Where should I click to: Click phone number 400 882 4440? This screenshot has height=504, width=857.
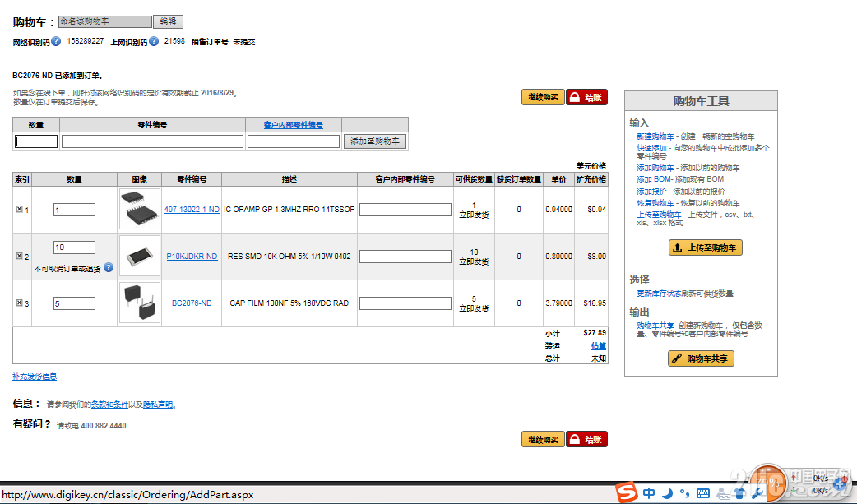click(104, 425)
